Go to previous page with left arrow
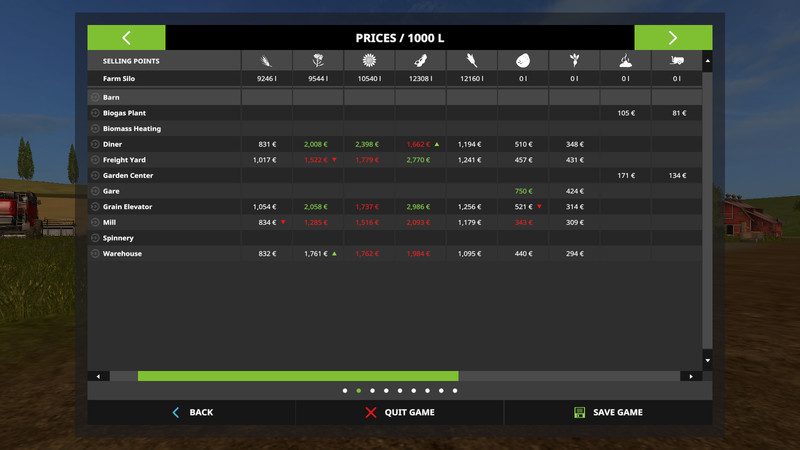This screenshot has height=450, width=800. coord(126,38)
